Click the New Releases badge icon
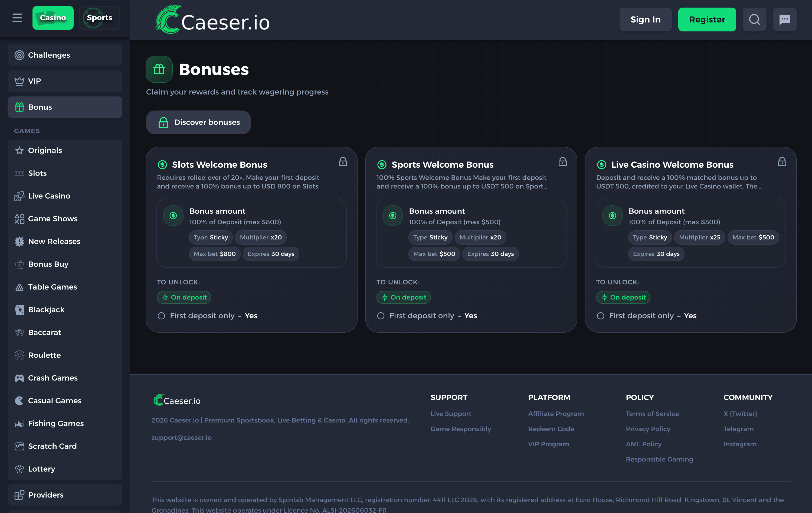812x513 pixels. (x=19, y=241)
